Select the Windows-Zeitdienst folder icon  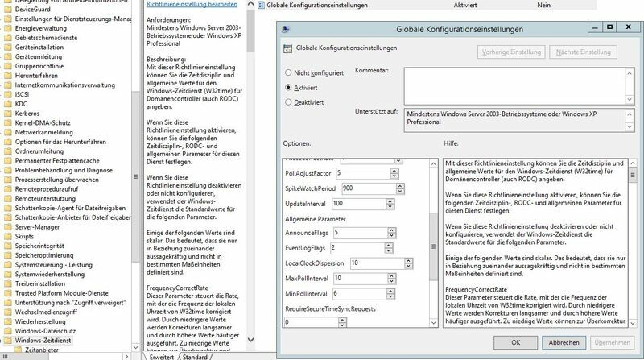click(x=7, y=341)
